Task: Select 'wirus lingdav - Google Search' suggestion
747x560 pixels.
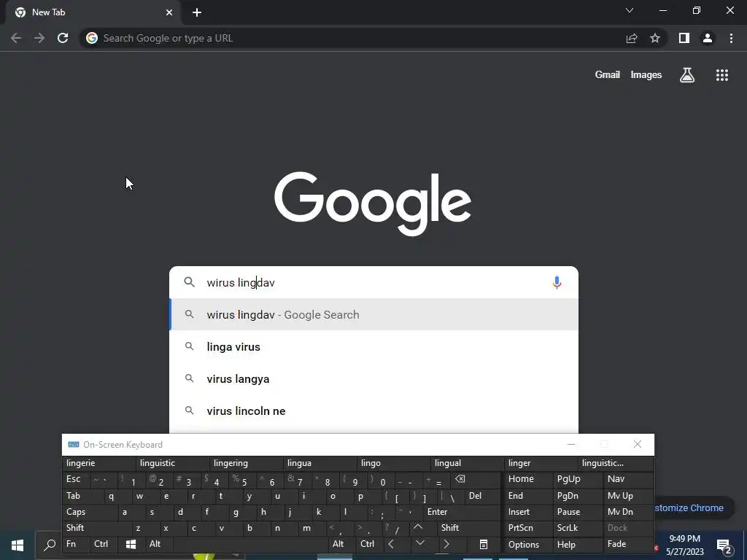Action: click(x=374, y=314)
